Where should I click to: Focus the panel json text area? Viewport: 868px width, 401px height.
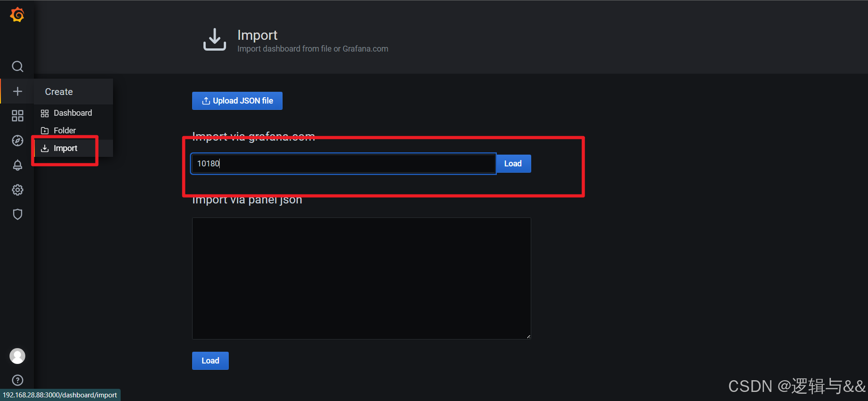click(x=362, y=278)
